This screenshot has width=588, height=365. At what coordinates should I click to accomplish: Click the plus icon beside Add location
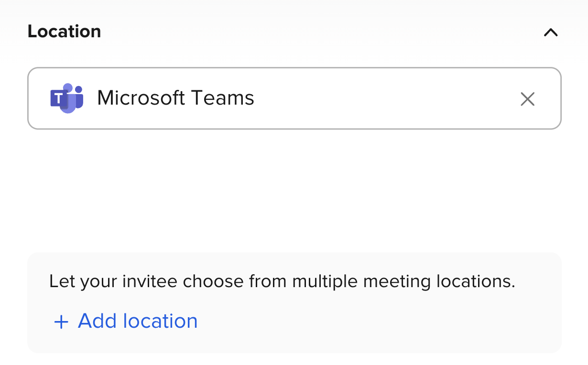click(x=61, y=322)
